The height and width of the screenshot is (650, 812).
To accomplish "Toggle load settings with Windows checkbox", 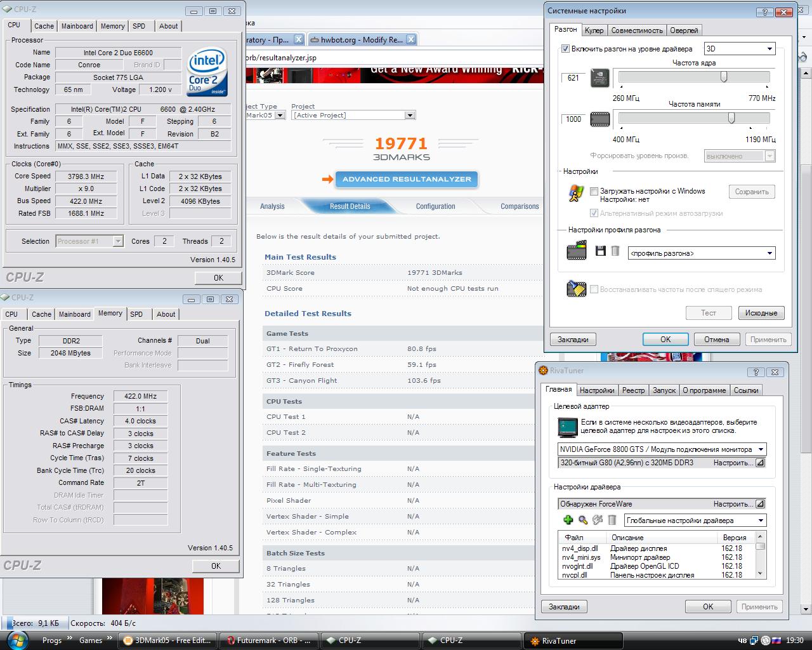I will click(x=594, y=191).
